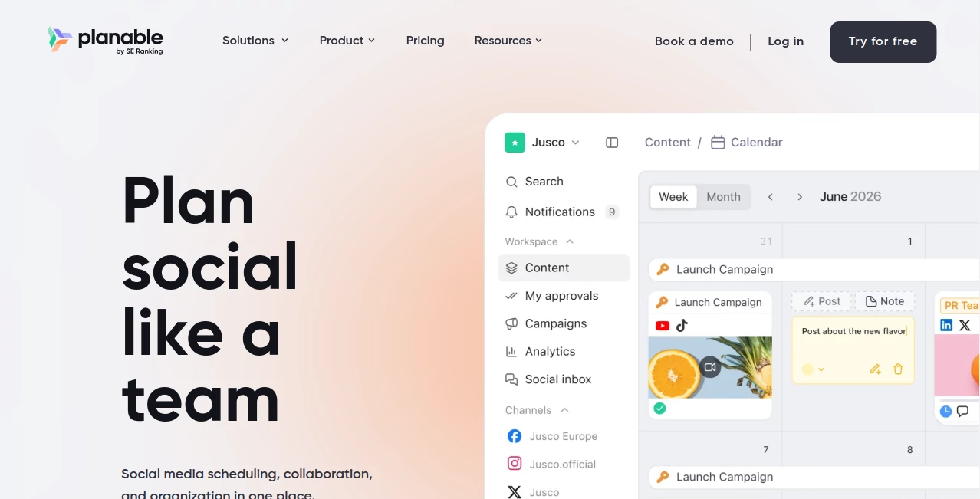Viewport: 980px width, 499px height.
Task: Click the video camera icon on thumbnail
Action: point(710,367)
